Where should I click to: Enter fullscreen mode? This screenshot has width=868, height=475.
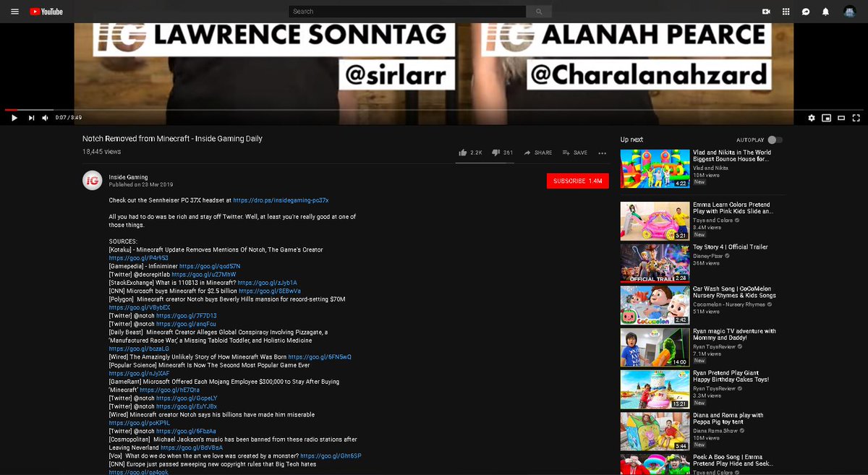click(x=856, y=117)
